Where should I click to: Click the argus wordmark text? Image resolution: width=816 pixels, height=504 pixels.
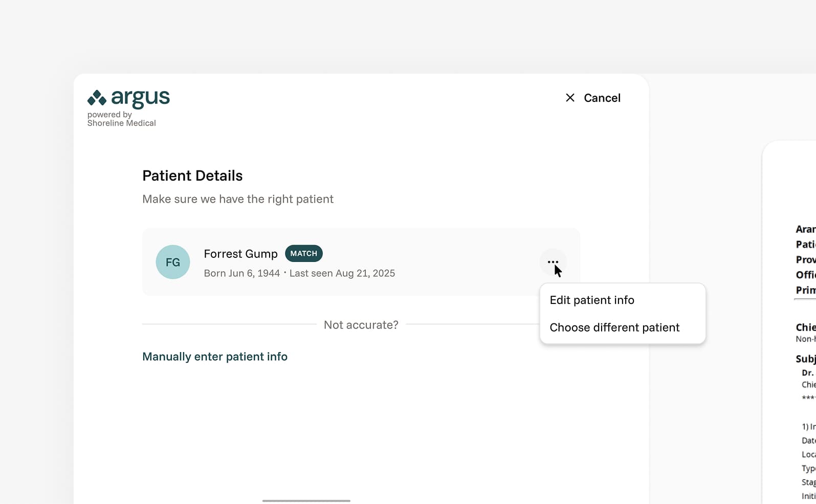point(140,97)
